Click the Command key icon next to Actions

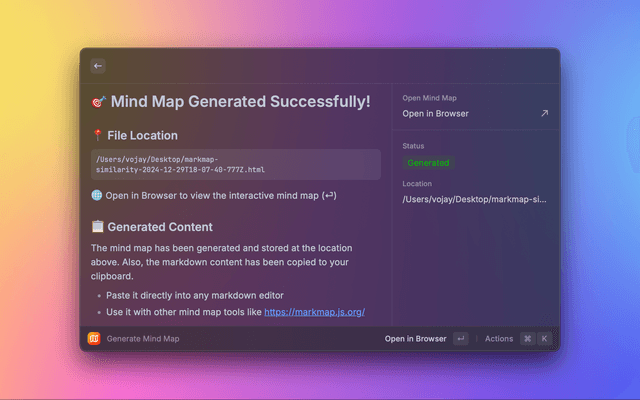click(527, 339)
